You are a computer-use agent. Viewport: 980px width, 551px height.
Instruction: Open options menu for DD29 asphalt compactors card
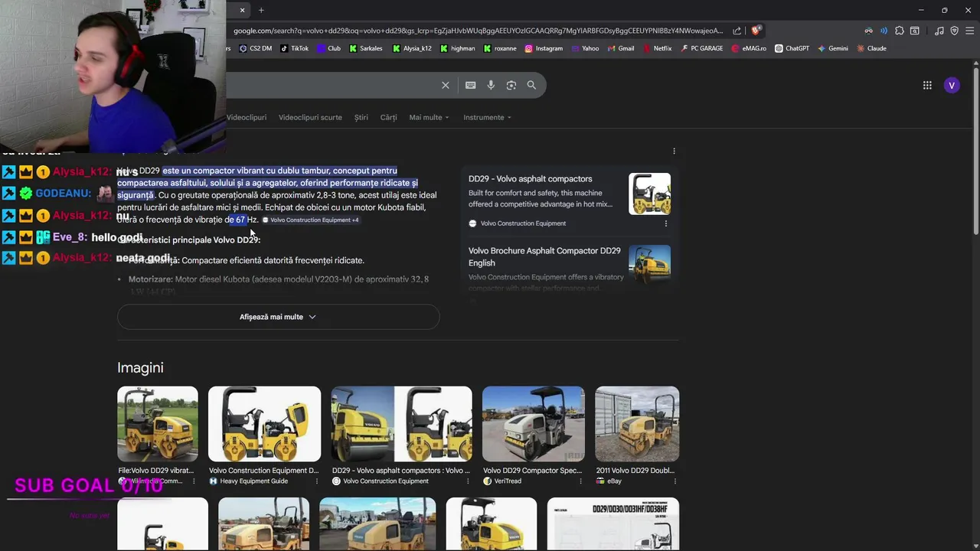665,223
